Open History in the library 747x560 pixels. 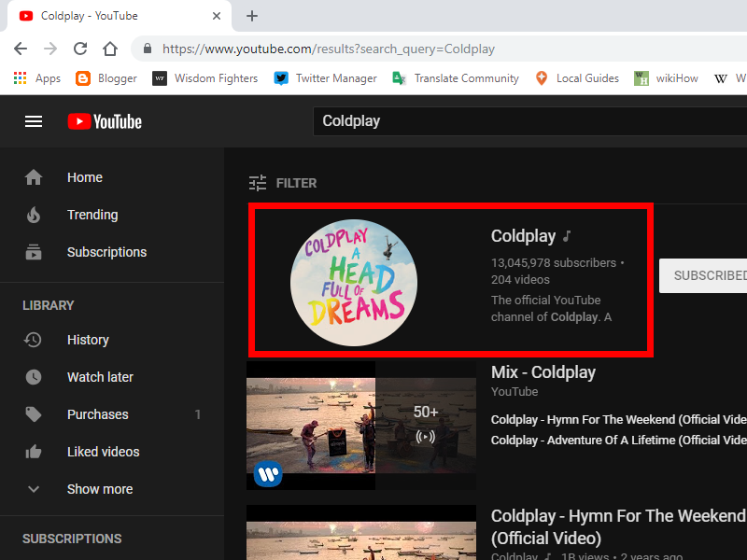[x=112, y=340]
